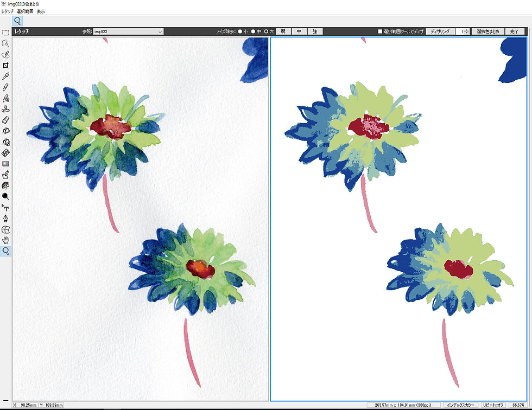Select the pencil tool

point(5,87)
